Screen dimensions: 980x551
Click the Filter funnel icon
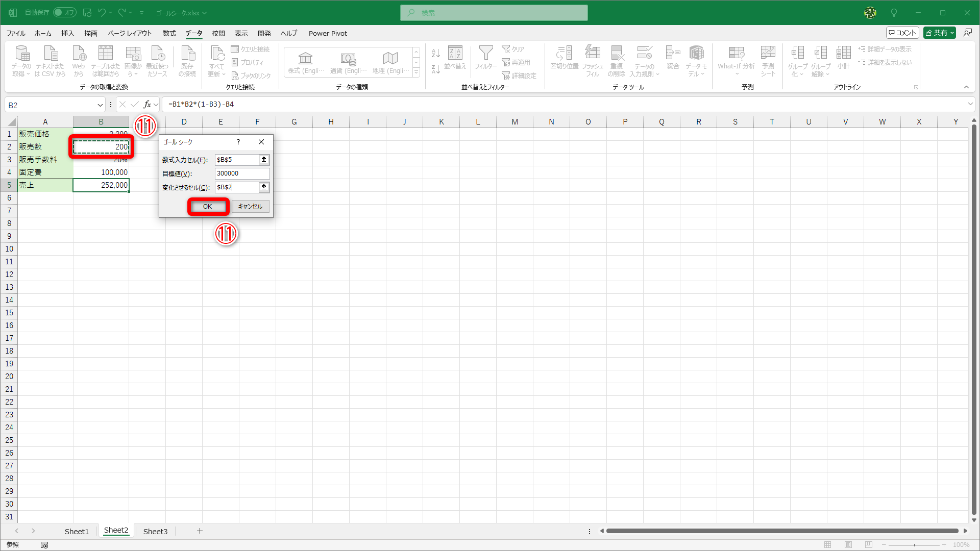(x=485, y=53)
